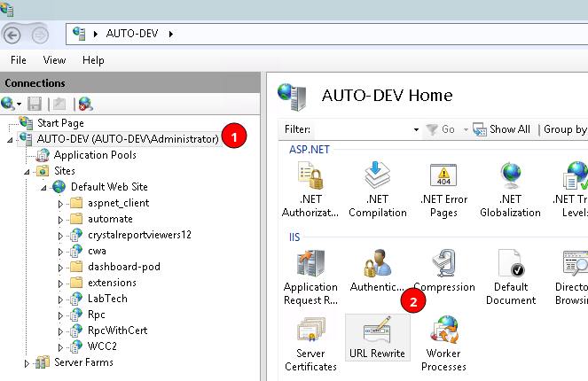
Task: Expand the LabTech application node
Action: (61, 299)
